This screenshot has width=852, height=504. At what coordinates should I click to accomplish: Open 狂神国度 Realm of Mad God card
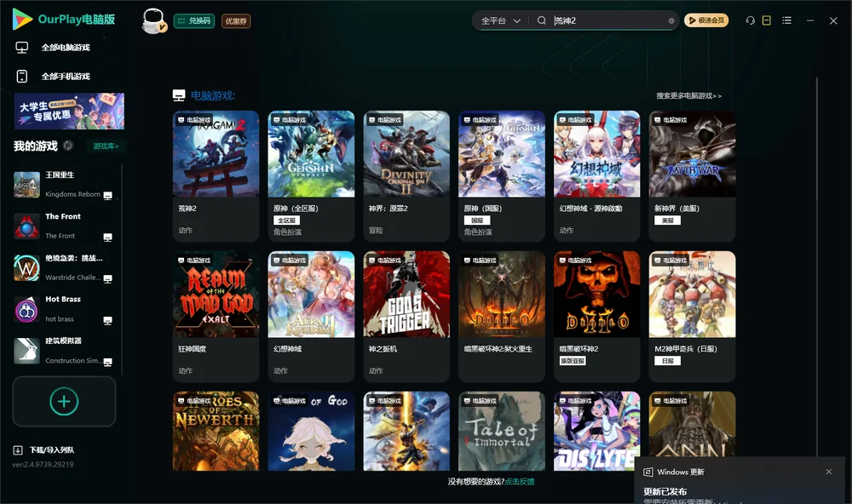coord(216,317)
